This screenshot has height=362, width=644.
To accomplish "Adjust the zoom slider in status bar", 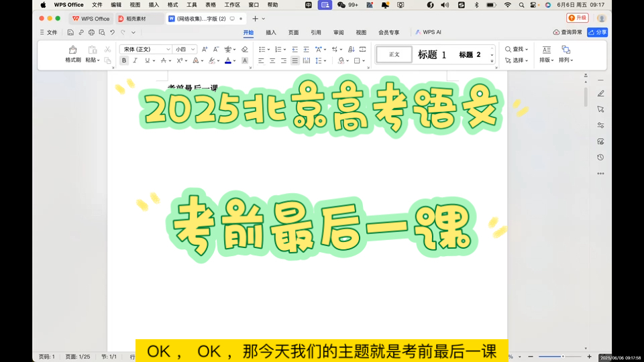I will pyautogui.click(x=559, y=357).
